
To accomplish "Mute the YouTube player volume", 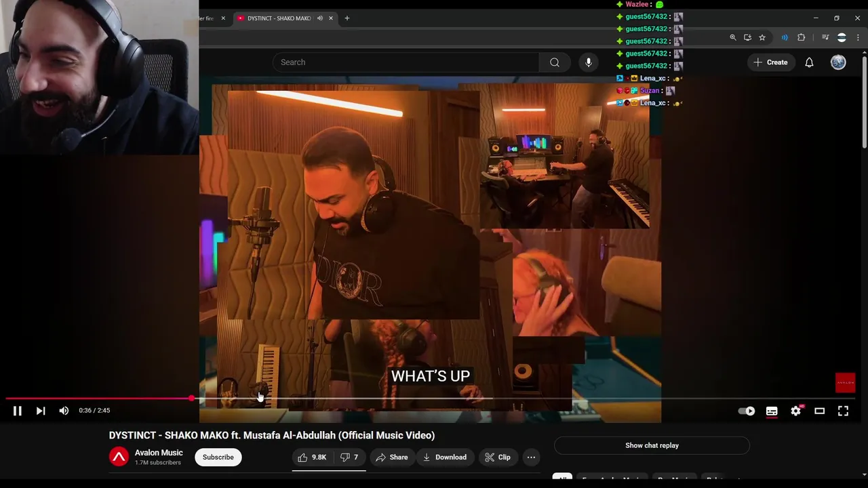I will click(x=64, y=411).
